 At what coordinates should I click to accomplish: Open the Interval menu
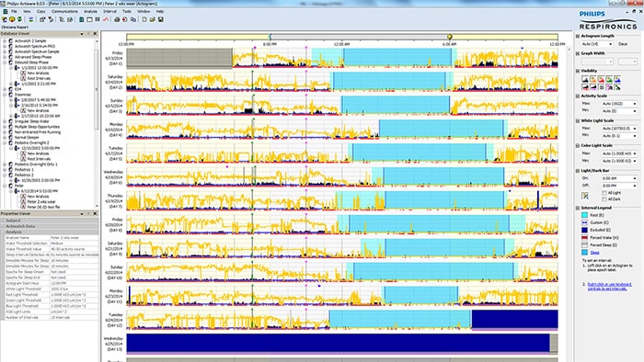click(x=109, y=11)
